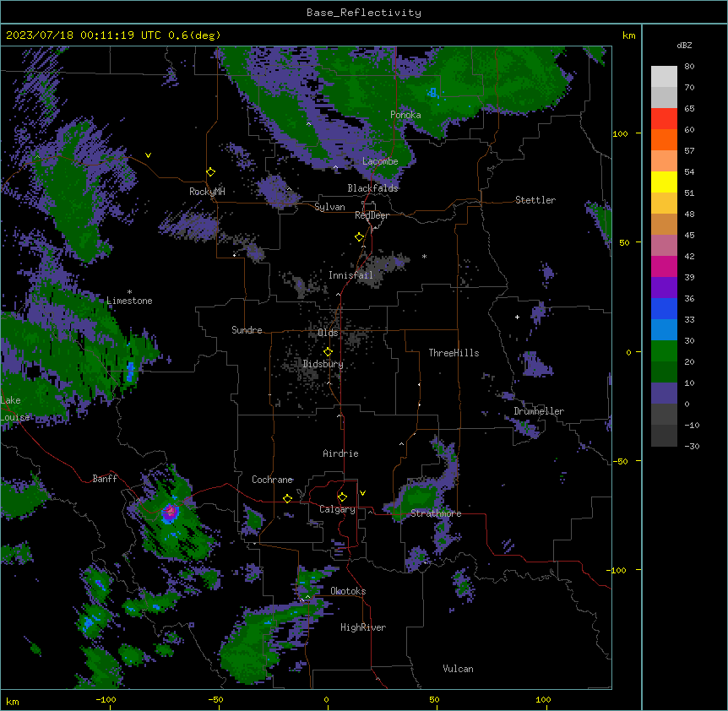Click the Cochrane town label
Screen dimensions: 728x711
click(x=273, y=480)
